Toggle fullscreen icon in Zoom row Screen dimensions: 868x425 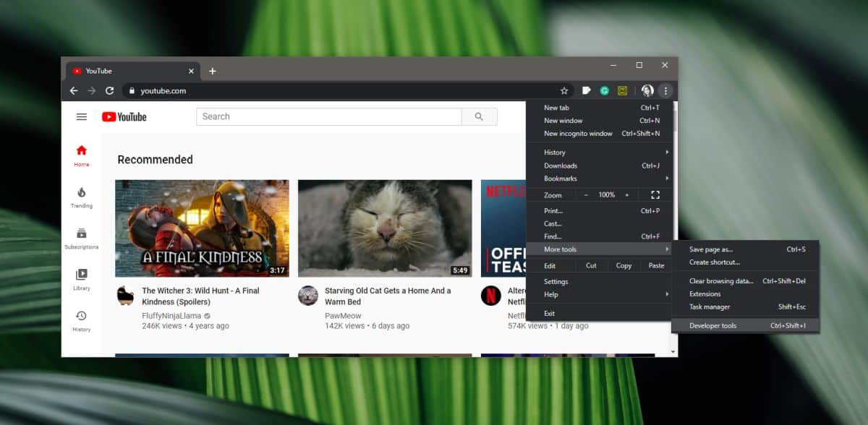click(x=655, y=195)
